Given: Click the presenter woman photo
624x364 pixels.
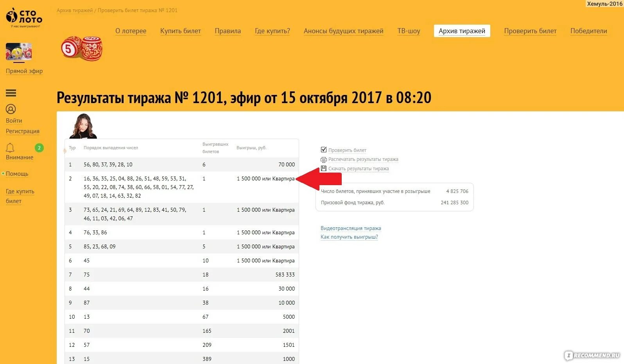Looking at the screenshot, I should click(x=83, y=126).
